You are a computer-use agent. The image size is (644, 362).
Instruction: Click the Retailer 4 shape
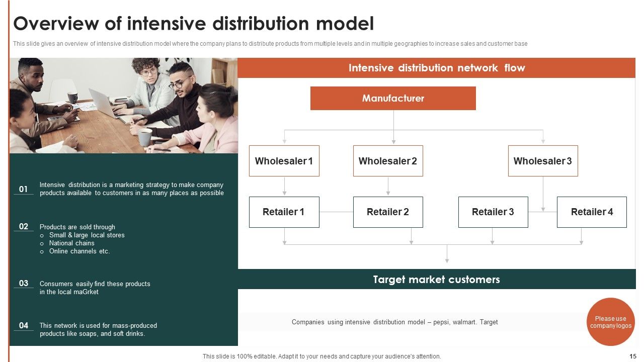pos(592,212)
